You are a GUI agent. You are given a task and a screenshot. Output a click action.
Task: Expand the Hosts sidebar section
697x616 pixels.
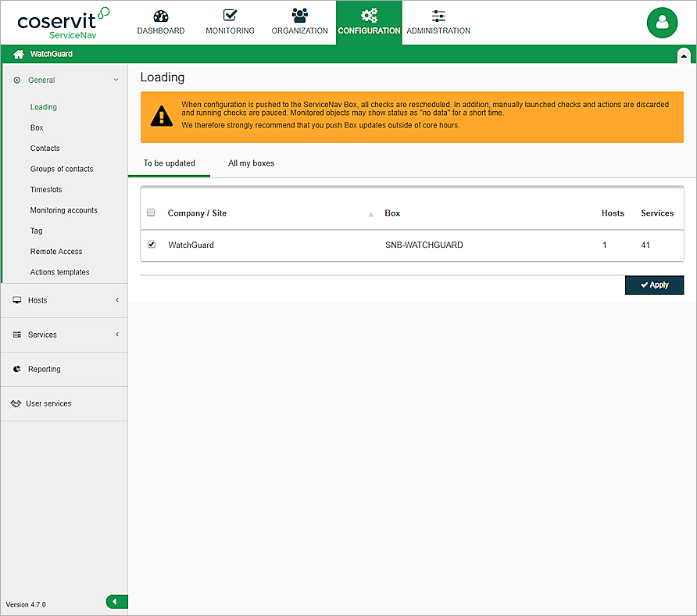tap(116, 300)
